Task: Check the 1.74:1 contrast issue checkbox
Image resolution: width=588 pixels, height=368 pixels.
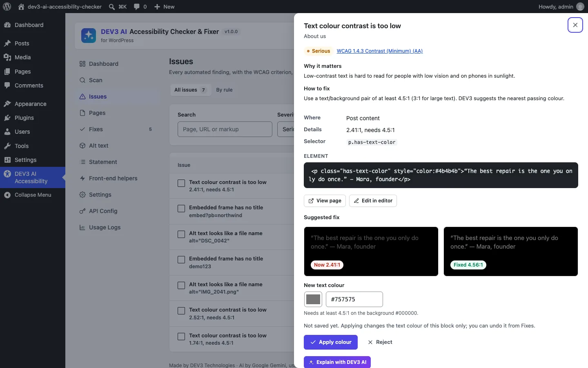Action: coord(181,337)
